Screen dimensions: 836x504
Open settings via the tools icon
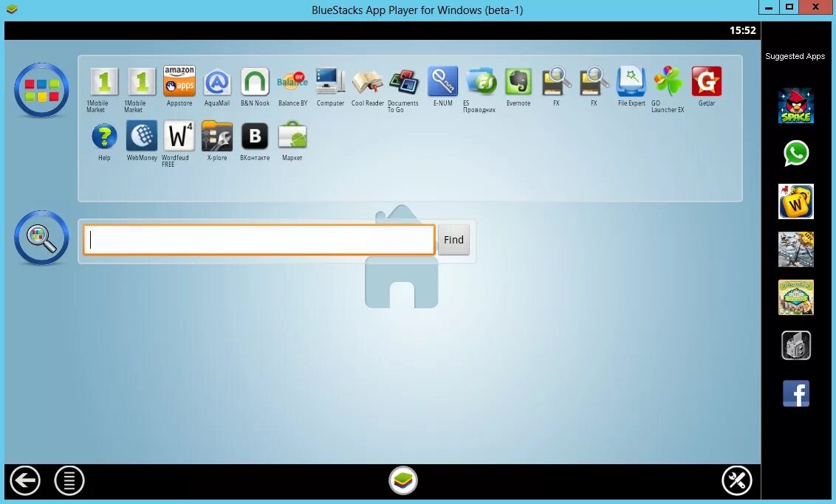(x=737, y=480)
